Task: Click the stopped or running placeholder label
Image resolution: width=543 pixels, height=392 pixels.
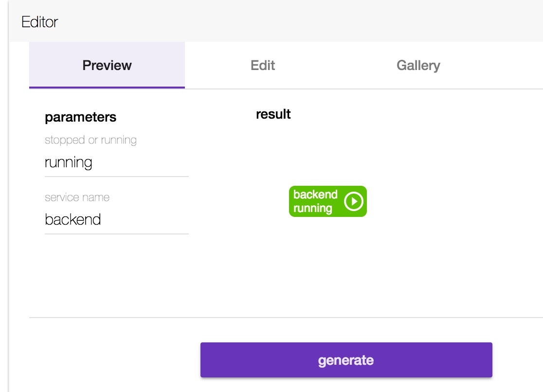Action: (x=90, y=140)
